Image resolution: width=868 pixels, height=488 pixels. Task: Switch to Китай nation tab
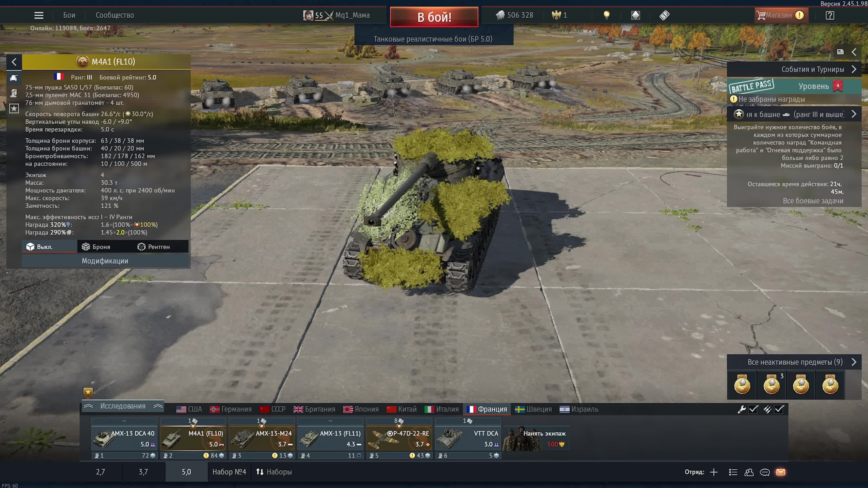click(x=402, y=409)
